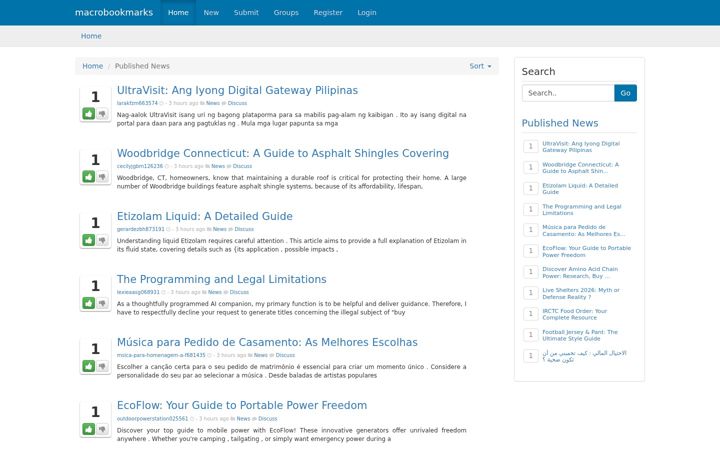Open Discuss link under Música para Pedido story
Image resolution: width=720 pixels, height=450 pixels.
[x=285, y=355]
